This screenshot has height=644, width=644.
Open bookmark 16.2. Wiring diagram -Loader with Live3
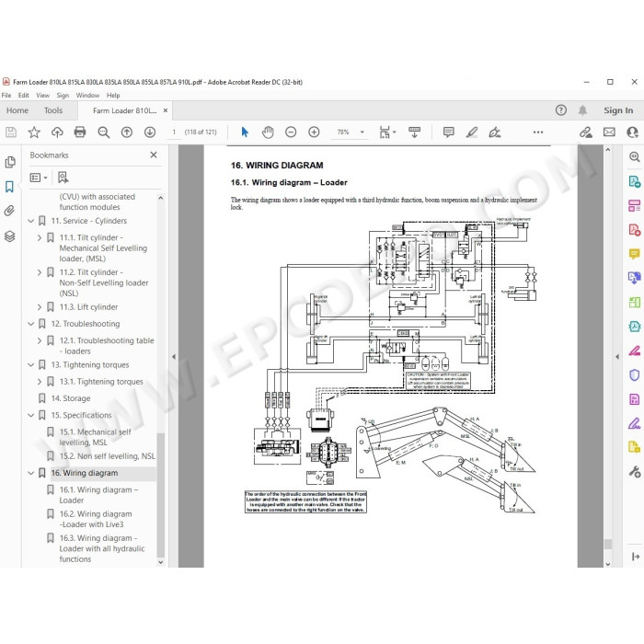[x=96, y=519]
